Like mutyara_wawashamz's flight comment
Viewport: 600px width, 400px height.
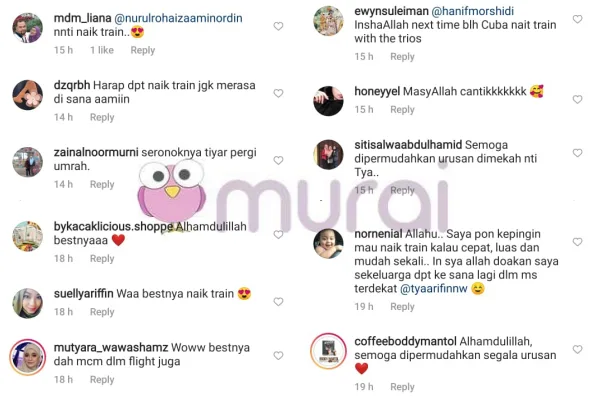278,356
